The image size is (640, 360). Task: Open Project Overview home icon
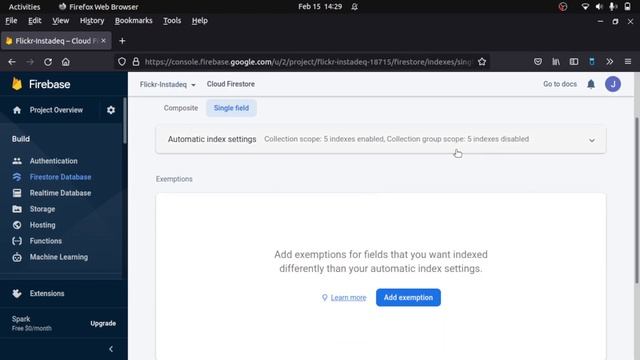point(17,110)
